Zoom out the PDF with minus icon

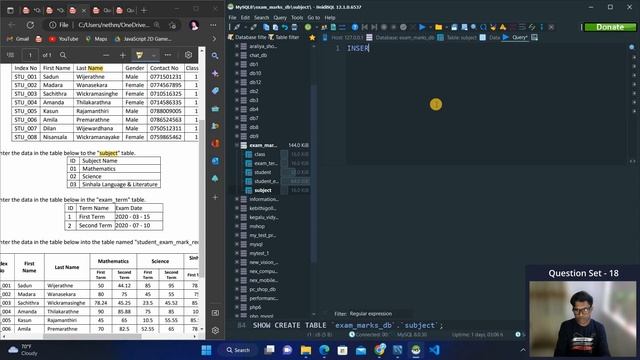click(x=106, y=55)
